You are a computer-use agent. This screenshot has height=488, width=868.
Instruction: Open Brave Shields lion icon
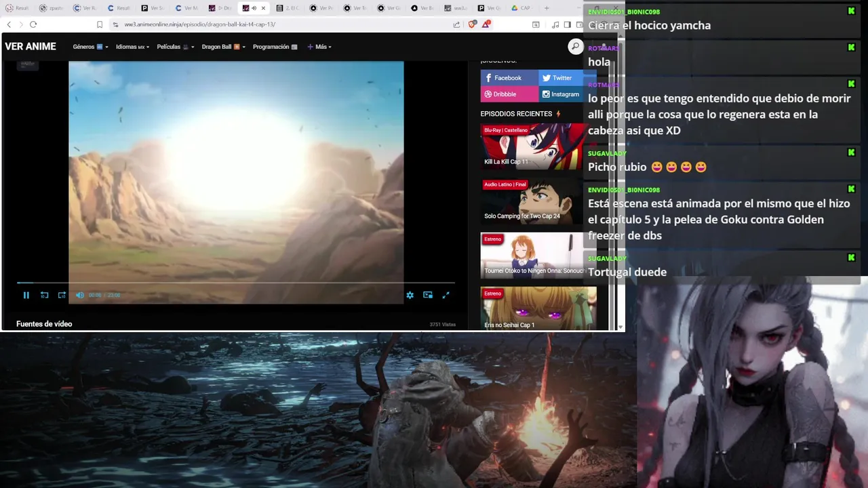tap(473, 24)
